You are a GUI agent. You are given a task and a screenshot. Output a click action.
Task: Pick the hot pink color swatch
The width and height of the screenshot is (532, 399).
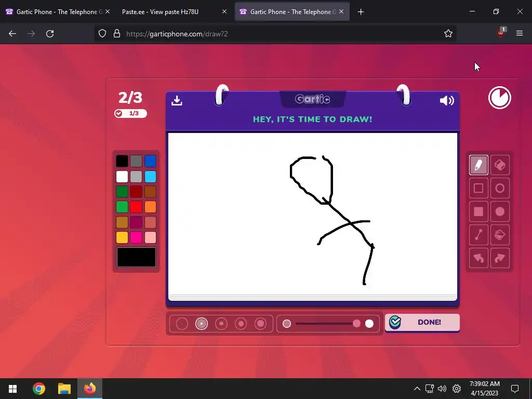136,237
